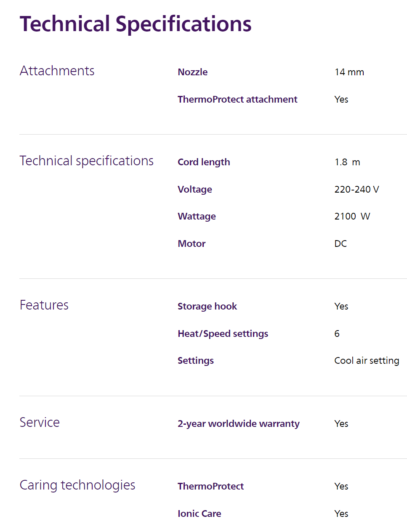Click the Attachments section heading
This screenshot has width=407, height=532.
click(57, 71)
